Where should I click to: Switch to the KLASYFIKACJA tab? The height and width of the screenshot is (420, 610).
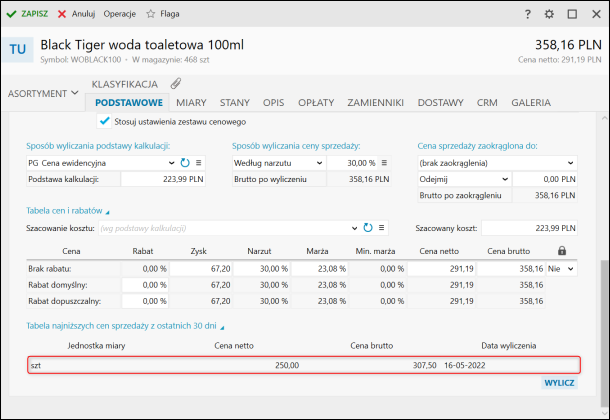tap(125, 84)
